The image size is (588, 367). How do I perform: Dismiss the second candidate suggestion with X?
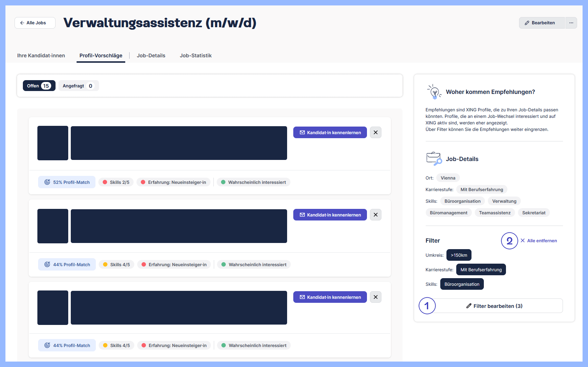click(x=375, y=214)
